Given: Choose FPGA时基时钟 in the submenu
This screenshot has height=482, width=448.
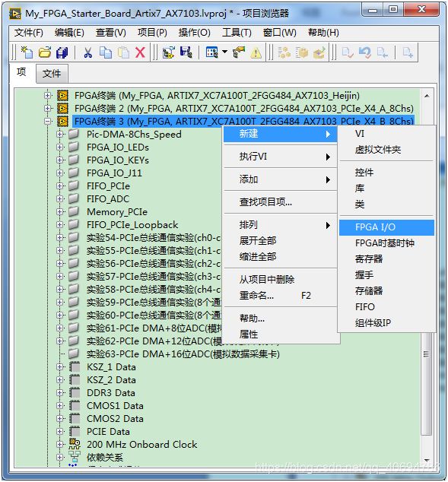Looking at the screenshot, I should pos(386,243).
